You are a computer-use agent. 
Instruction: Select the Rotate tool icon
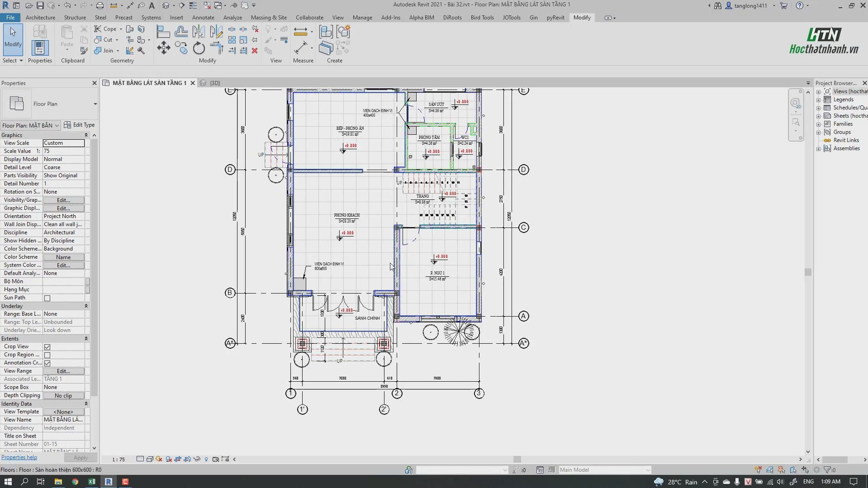point(199,48)
